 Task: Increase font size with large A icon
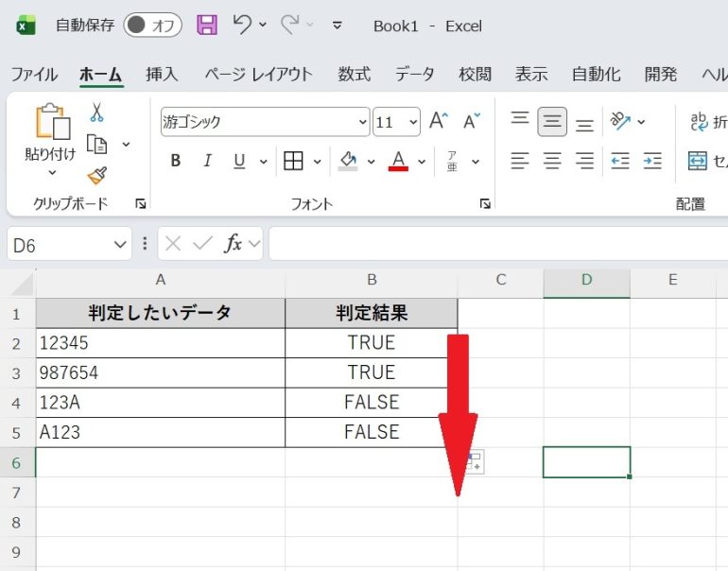point(439,121)
